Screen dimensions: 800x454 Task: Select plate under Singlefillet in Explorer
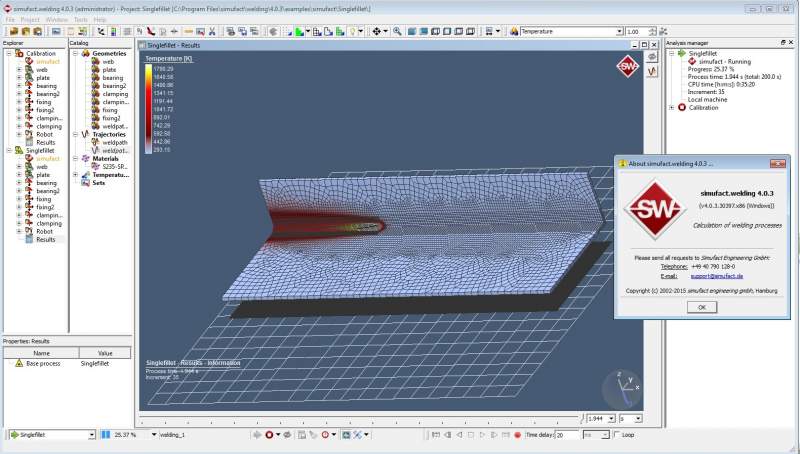[43, 174]
